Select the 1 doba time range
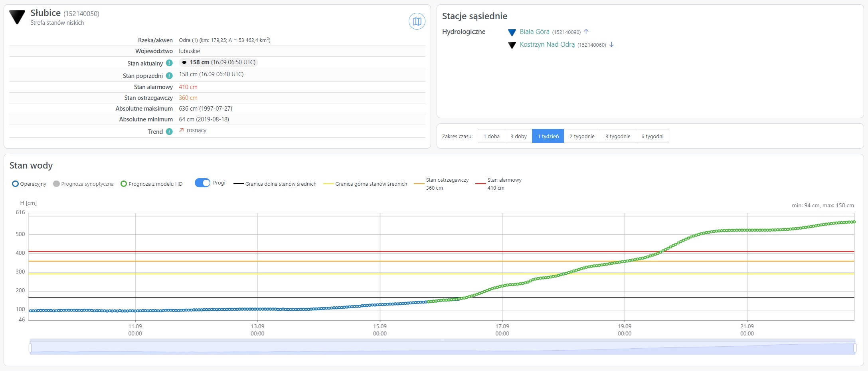Viewport: 868px width, 371px height. click(x=491, y=136)
